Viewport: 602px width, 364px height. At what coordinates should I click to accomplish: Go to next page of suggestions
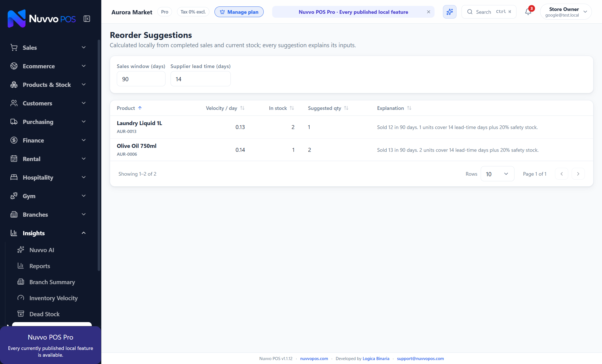click(578, 174)
